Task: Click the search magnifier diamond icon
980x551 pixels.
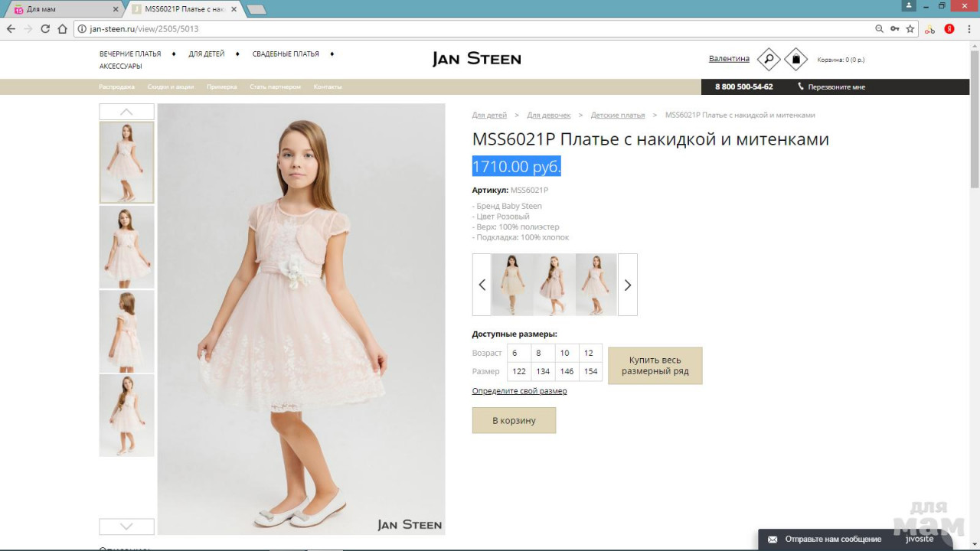Action: coord(768,59)
